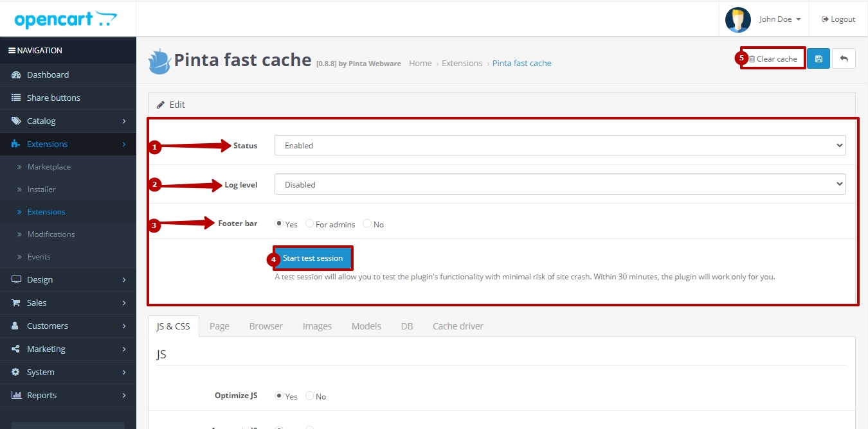Open Events in sidebar

click(x=39, y=257)
